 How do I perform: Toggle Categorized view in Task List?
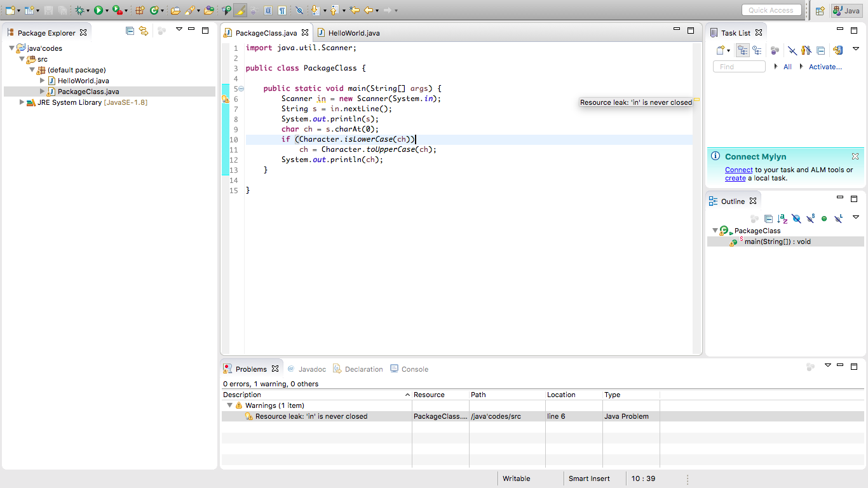point(742,50)
